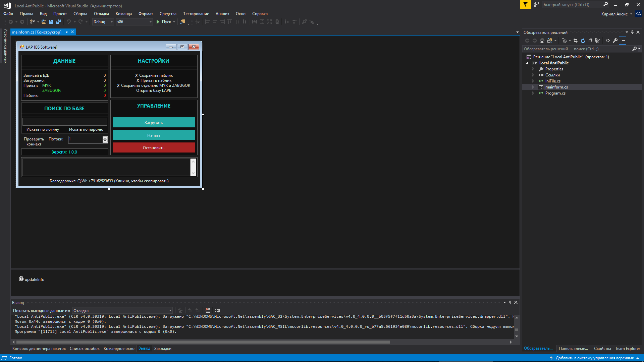Pin the Solution Explorer panel
Screen dimensions: 644x362
tap(632, 32)
